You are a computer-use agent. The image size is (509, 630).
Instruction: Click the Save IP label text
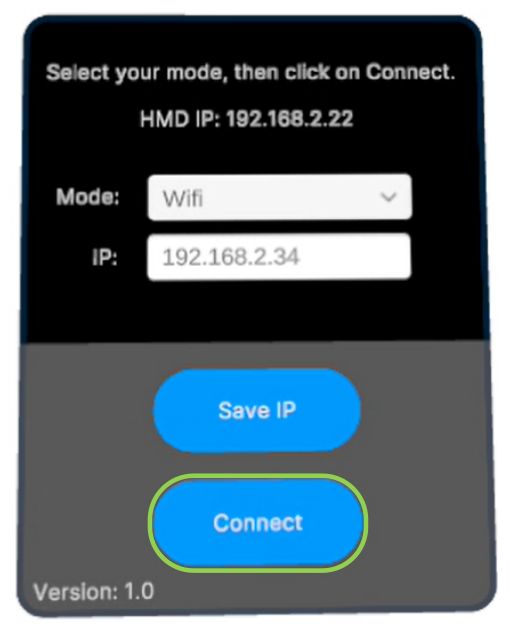(257, 411)
